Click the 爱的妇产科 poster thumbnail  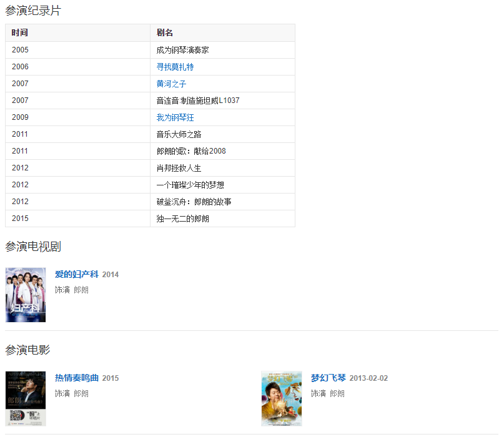coord(26,295)
